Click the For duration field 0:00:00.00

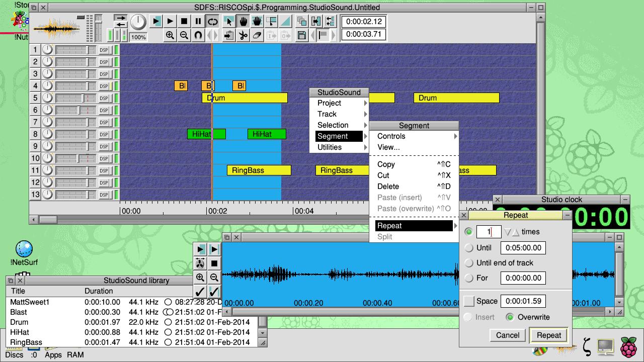pos(523,278)
